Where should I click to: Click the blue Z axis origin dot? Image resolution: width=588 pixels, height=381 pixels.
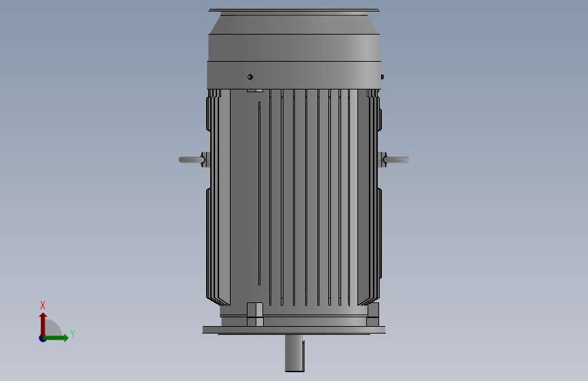[x=42, y=338]
